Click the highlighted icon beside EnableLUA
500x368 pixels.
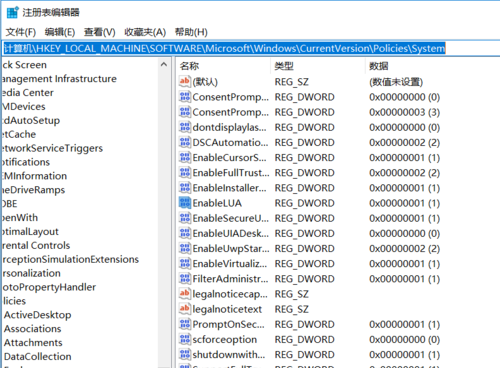tap(185, 203)
